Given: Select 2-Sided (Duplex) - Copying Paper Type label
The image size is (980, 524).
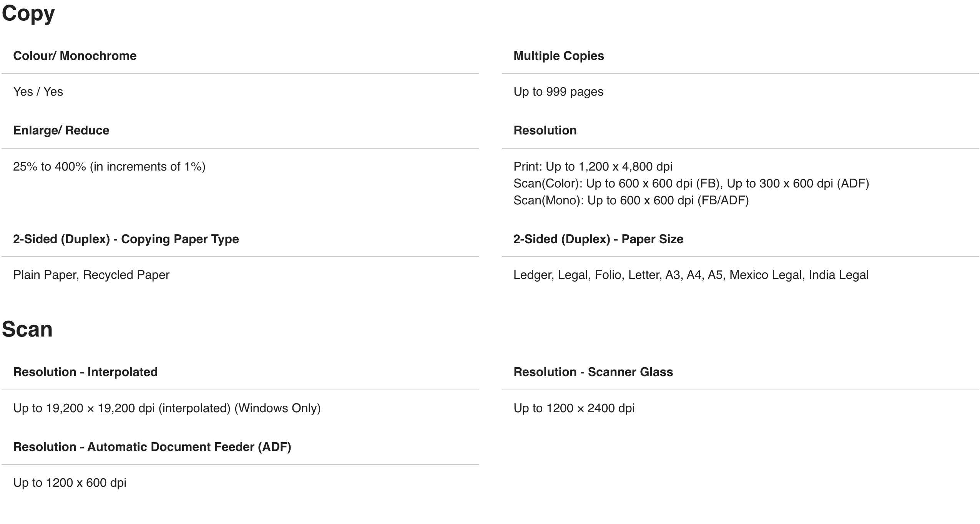Looking at the screenshot, I should click(x=126, y=239).
